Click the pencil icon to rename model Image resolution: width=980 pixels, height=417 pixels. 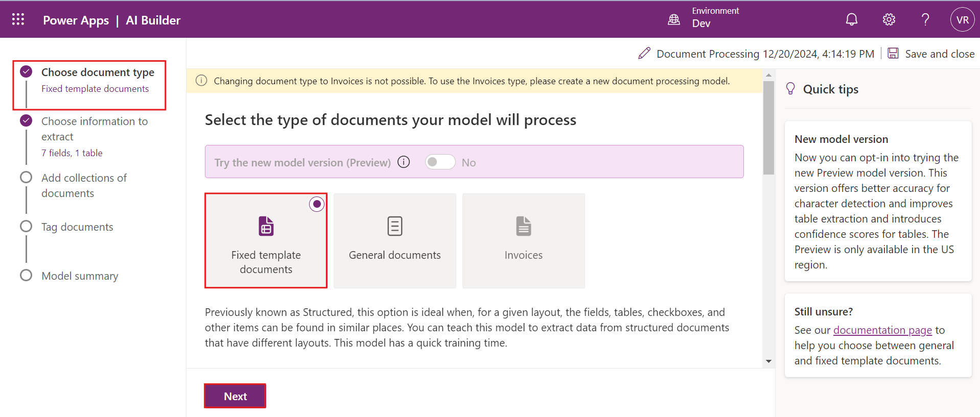click(x=644, y=54)
